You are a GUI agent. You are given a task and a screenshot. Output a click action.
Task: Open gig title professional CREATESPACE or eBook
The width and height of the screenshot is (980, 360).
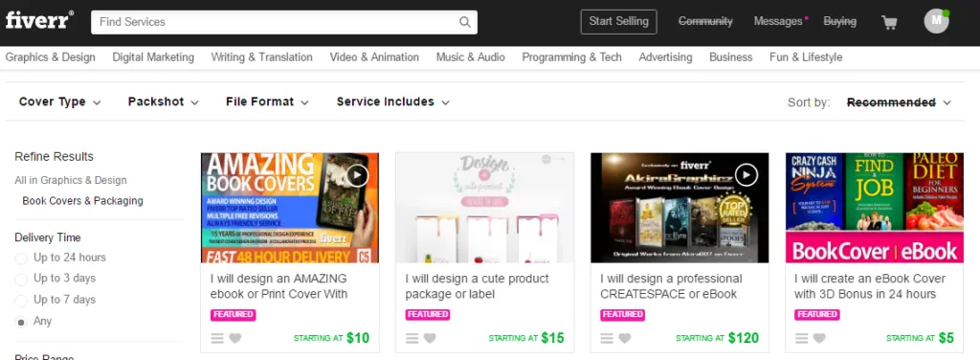pyautogui.click(x=671, y=286)
